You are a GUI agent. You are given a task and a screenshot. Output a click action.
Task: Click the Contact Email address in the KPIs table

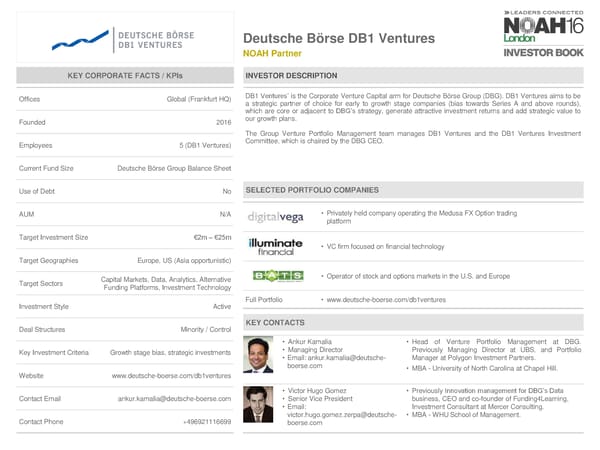coord(174,398)
